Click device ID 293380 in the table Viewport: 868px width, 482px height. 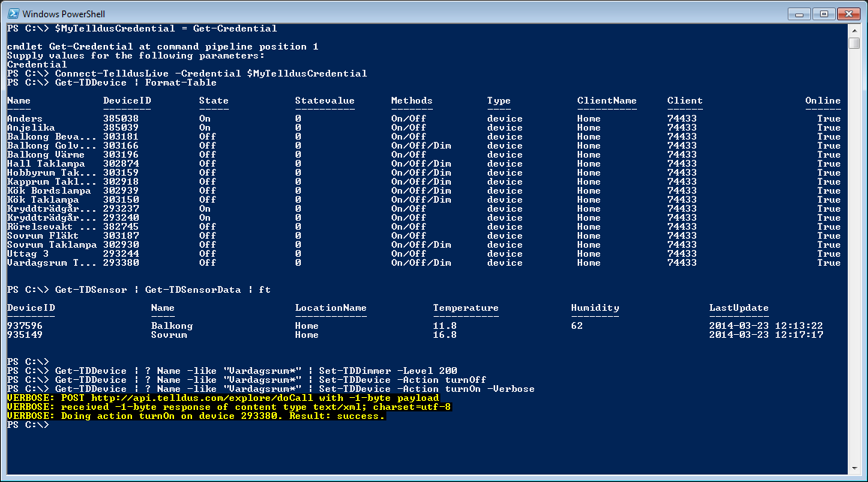(x=121, y=263)
